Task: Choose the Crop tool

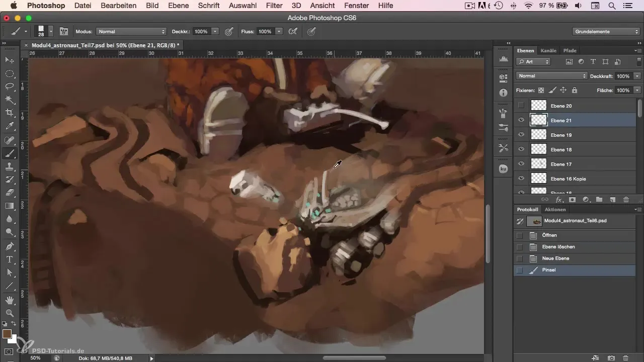Action: click(10, 113)
